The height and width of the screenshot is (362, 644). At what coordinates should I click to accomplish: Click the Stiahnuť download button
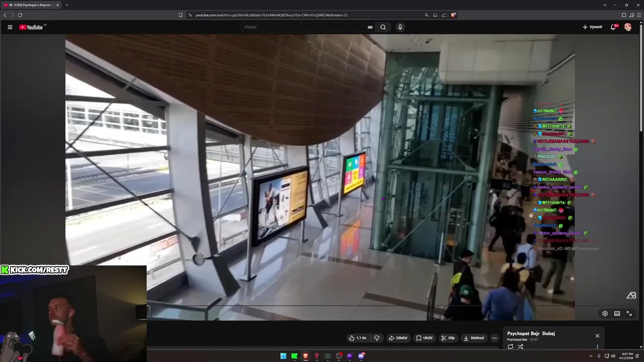pyautogui.click(x=473, y=338)
